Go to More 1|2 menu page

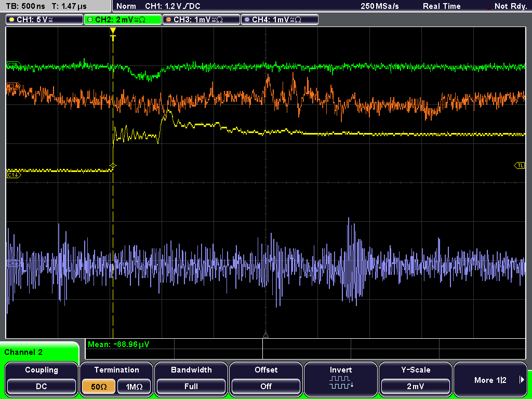490,379
